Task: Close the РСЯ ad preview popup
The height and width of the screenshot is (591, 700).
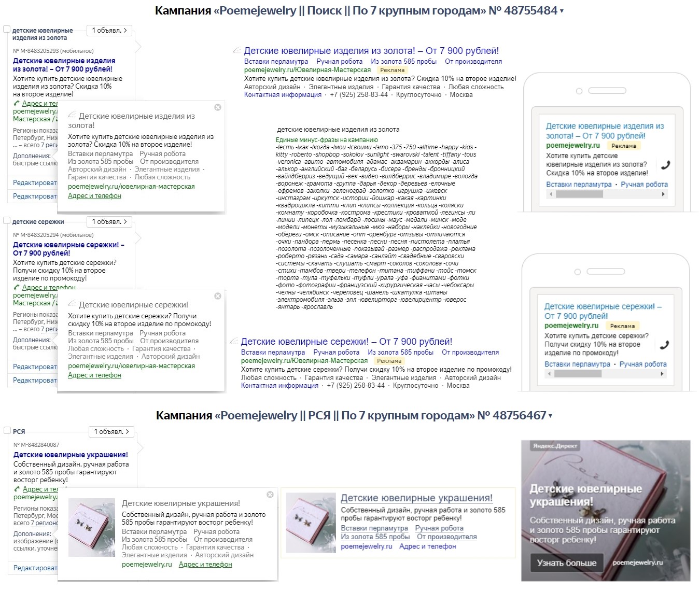Action: click(270, 495)
